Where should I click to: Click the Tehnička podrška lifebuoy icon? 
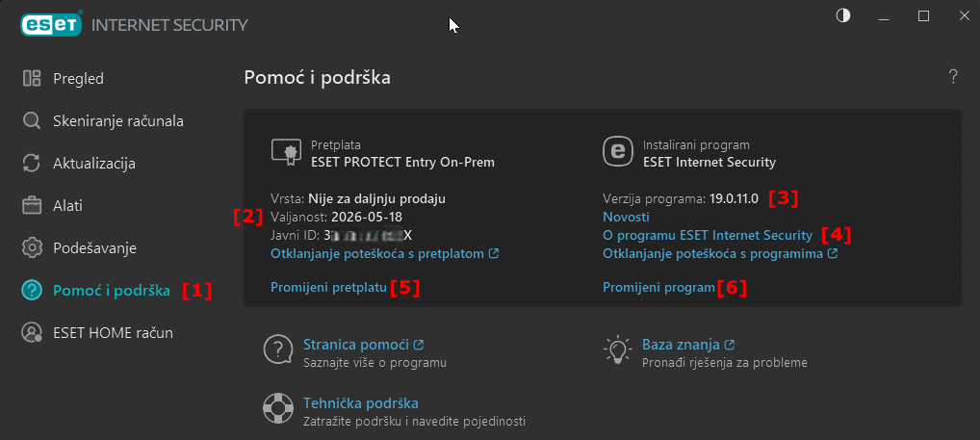point(278,410)
